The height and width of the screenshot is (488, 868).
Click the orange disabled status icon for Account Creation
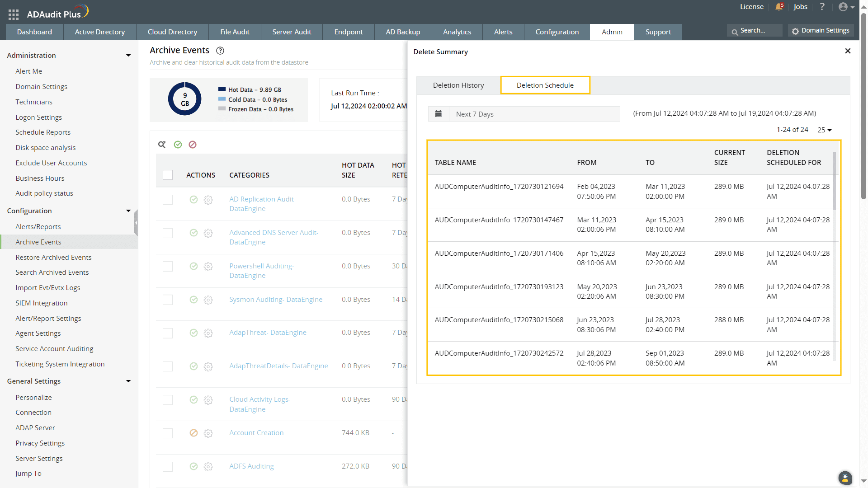[193, 433]
